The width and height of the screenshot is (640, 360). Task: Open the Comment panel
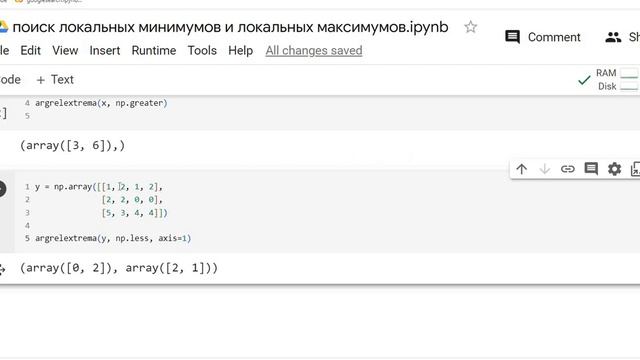(542, 37)
